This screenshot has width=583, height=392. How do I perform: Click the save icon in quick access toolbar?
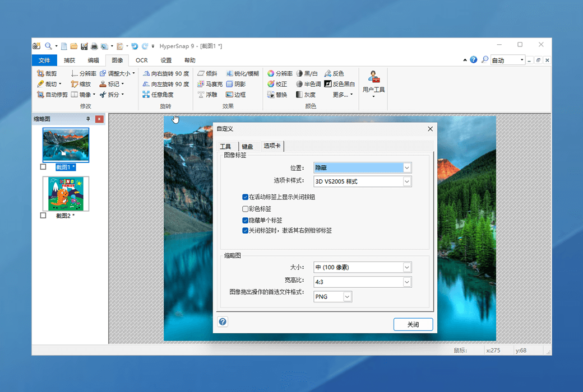pyautogui.click(x=84, y=46)
